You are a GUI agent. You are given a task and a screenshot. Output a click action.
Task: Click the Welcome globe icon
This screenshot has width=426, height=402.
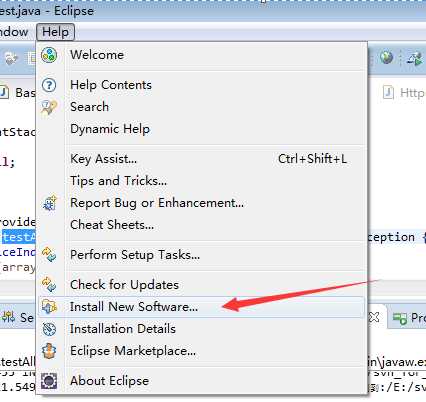(49, 55)
